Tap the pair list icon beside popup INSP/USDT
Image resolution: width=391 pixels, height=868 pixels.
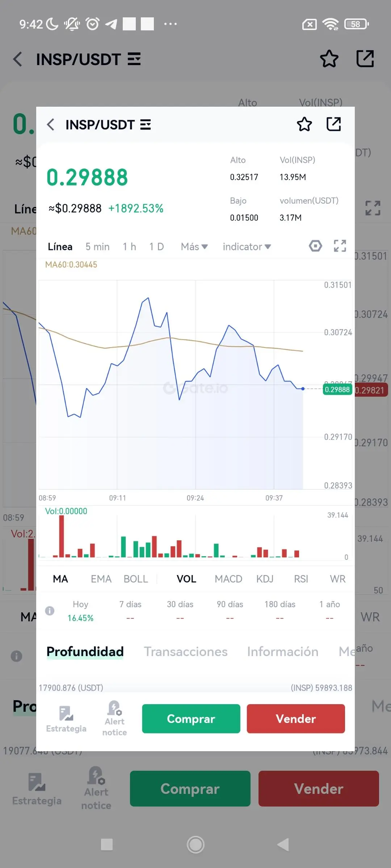coord(146,125)
